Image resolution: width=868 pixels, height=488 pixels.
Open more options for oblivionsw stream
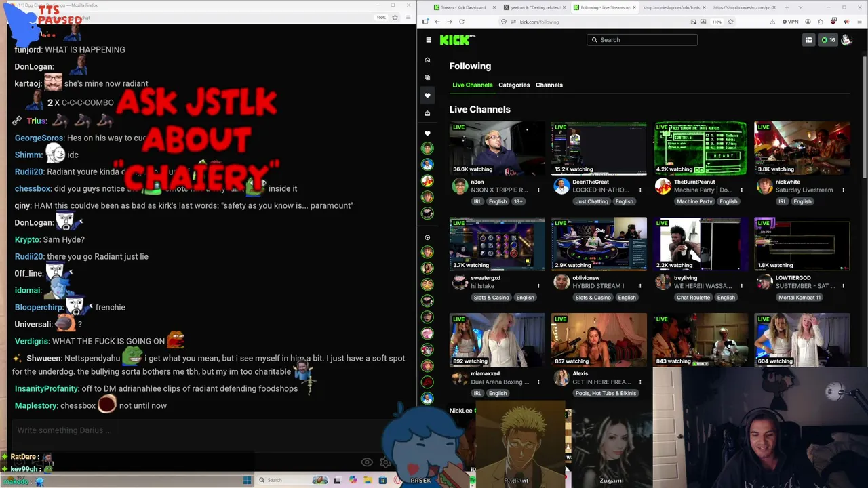(640, 286)
